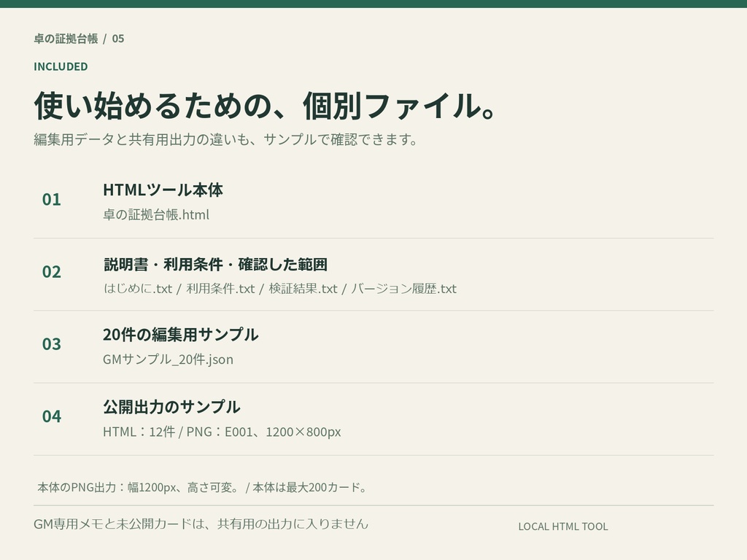Click the footer text GM専用メモと未公開カードは
The height and width of the screenshot is (560, 747).
pyautogui.click(x=201, y=524)
